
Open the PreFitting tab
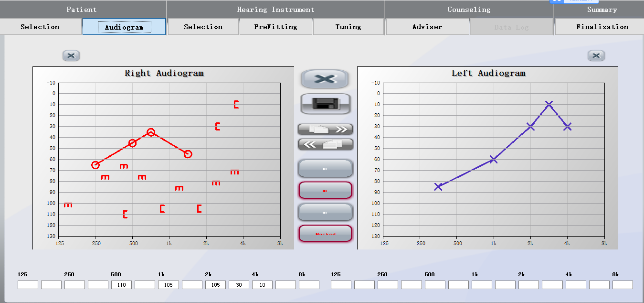[x=275, y=27]
